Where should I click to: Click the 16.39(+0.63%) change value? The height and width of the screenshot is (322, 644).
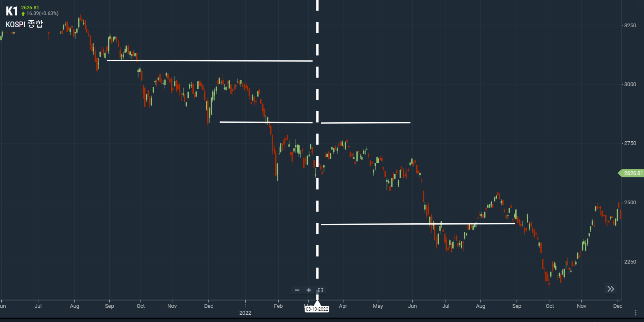click(x=42, y=13)
